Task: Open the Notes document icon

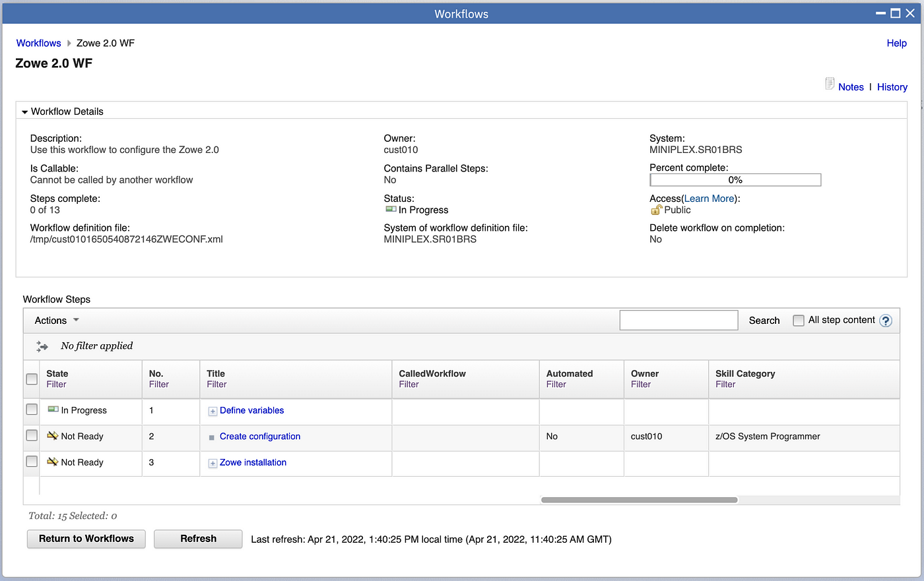Action: pos(830,84)
